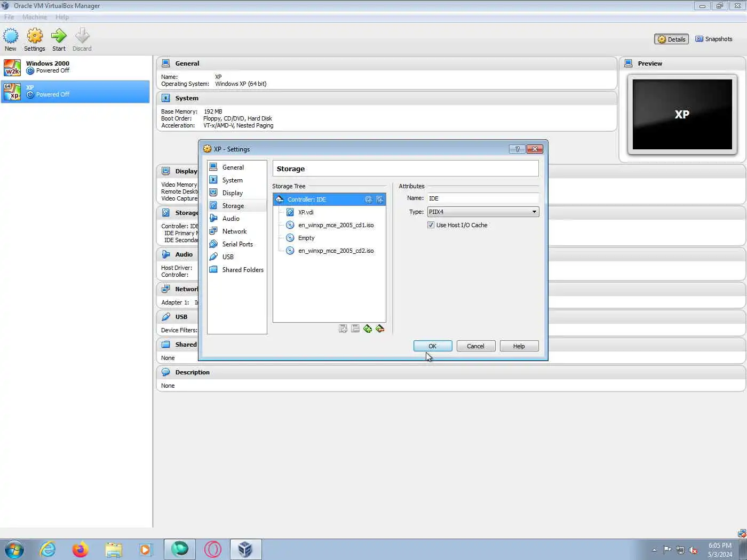Click Cancel in the XP Settings dialog
The height and width of the screenshot is (560, 747).
tap(475, 346)
